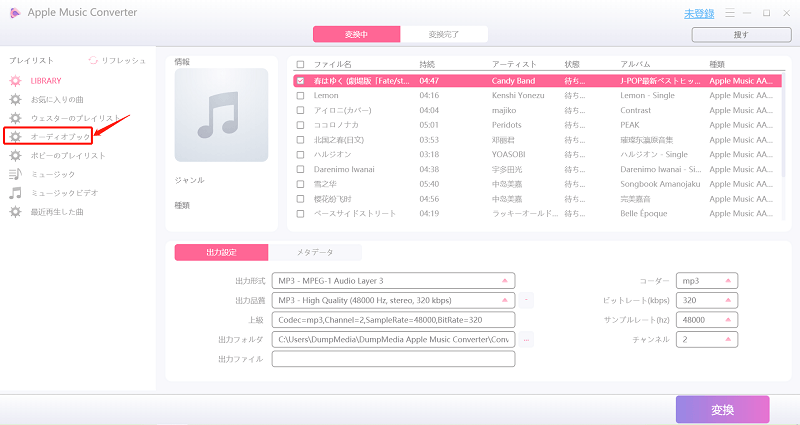This screenshot has width=800, height=425.
Task: Click the 未登録 registration link
Action: (x=699, y=14)
